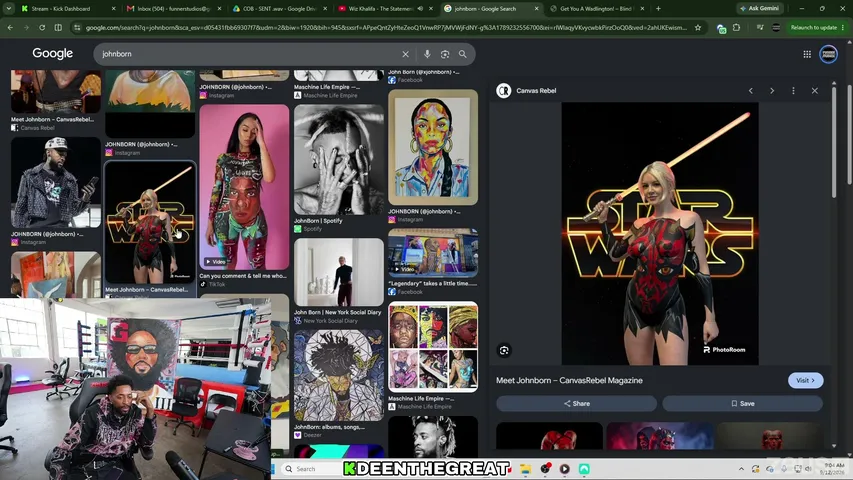This screenshot has height=480, width=853.
Task: Open a new browser tab
Action: click(x=658, y=9)
